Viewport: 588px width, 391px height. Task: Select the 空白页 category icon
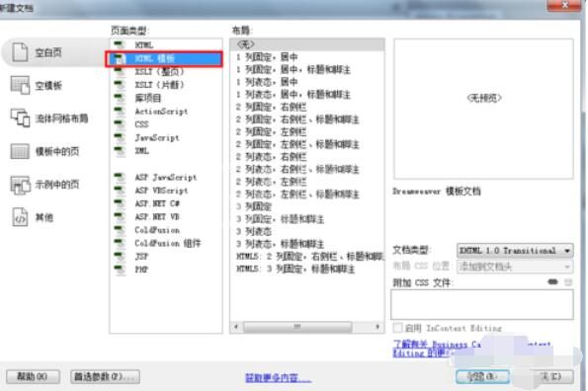pyautogui.click(x=20, y=52)
